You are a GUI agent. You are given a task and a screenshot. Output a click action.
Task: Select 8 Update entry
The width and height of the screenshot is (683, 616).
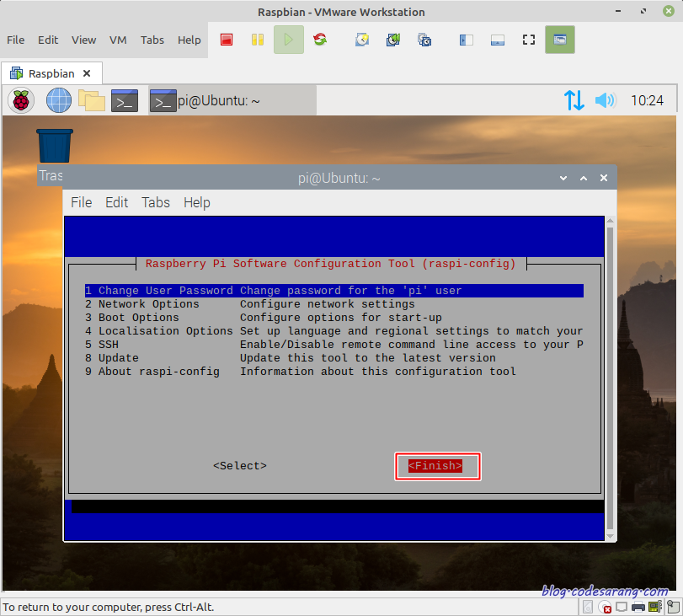click(x=334, y=358)
